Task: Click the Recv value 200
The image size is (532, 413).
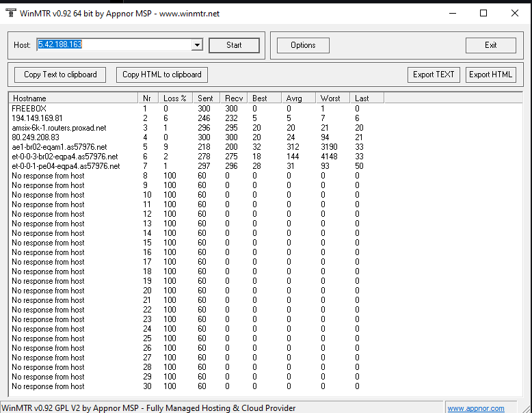Action: pyautogui.click(x=231, y=147)
